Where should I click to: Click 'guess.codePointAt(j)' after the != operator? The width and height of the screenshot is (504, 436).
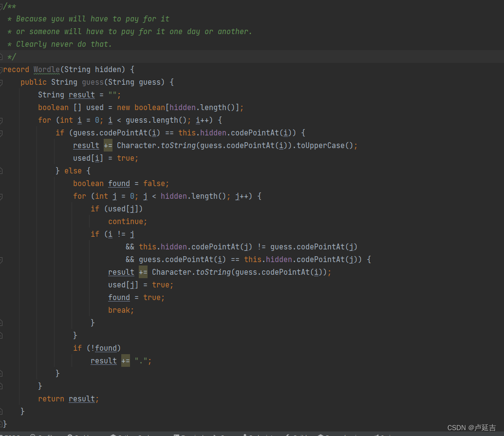(x=314, y=247)
